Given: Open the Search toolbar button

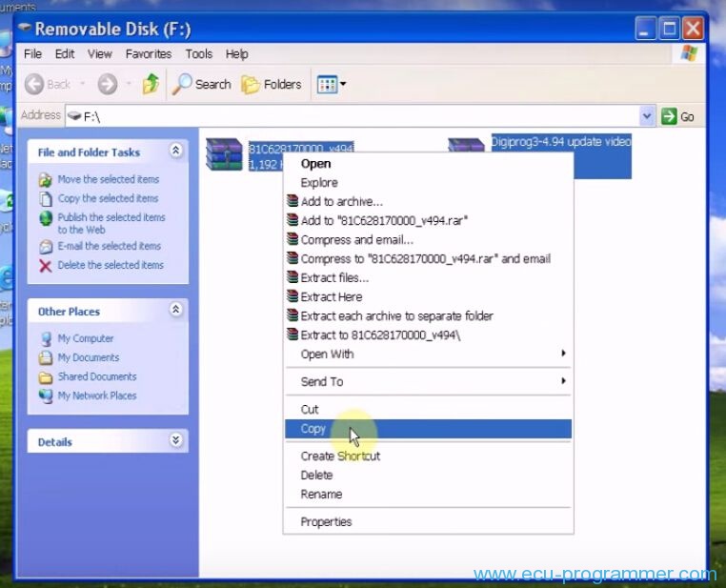Looking at the screenshot, I should pos(202,84).
